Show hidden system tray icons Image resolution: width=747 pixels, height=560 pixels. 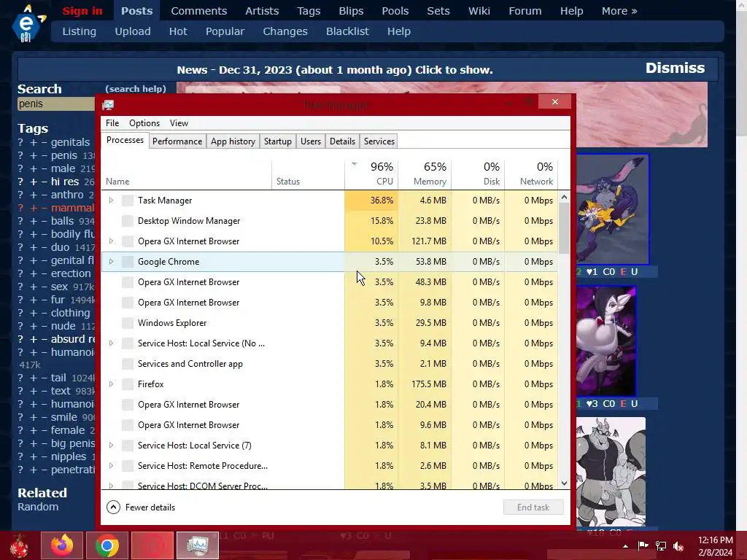tap(625, 546)
